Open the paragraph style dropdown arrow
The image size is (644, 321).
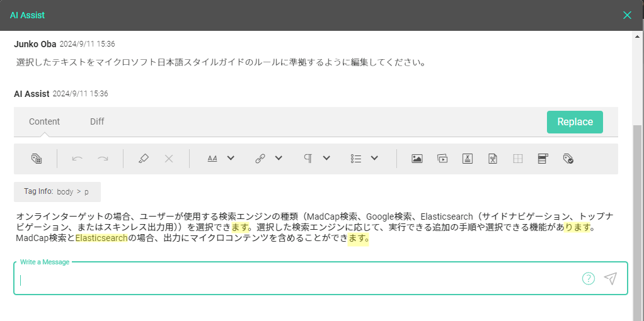[326, 158]
